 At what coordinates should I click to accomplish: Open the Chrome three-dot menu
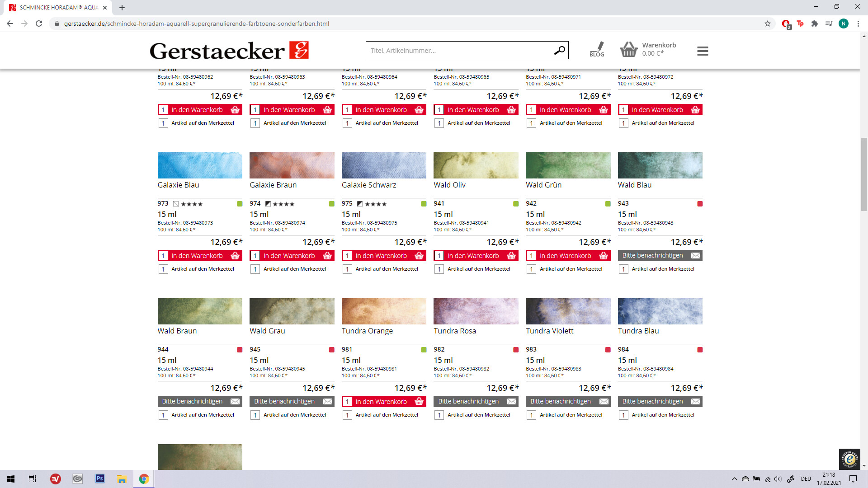pyautogui.click(x=858, y=23)
